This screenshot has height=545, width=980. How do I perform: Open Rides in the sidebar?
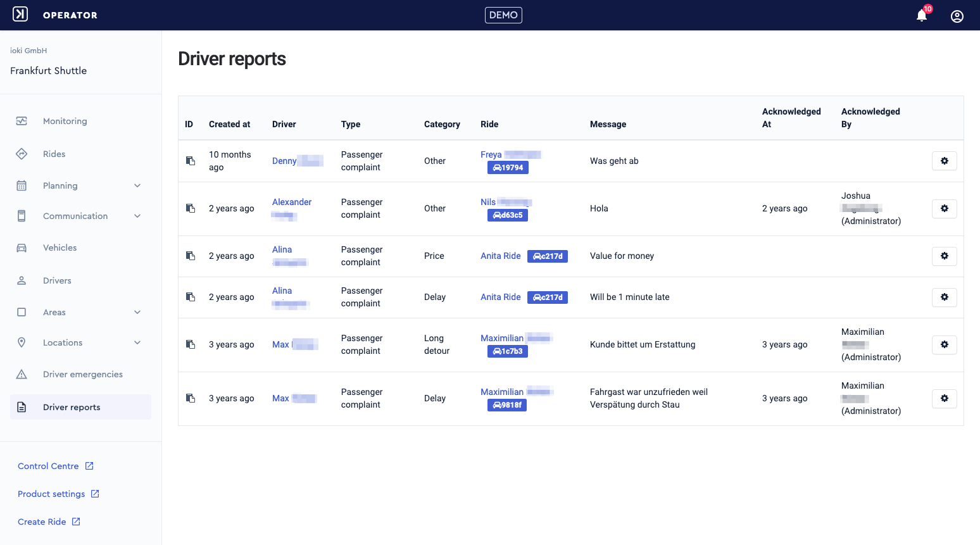(80, 154)
